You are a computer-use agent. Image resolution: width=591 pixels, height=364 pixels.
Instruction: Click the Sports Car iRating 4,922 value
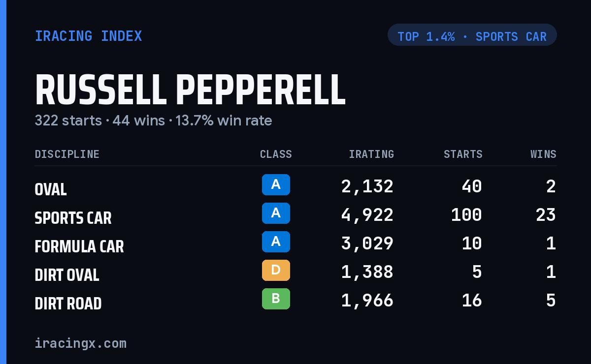pos(367,215)
